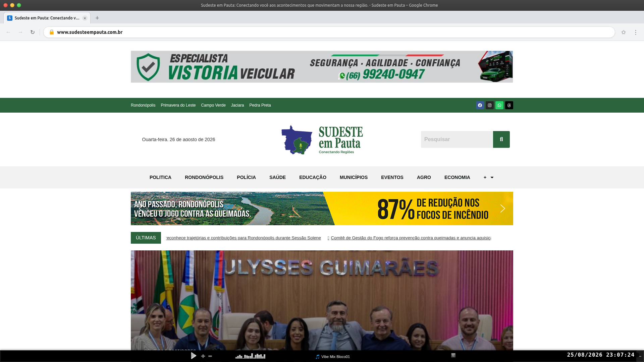This screenshot has width=644, height=362.
Task: Open the SAÚDE menu item
Action: click(x=277, y=177)
